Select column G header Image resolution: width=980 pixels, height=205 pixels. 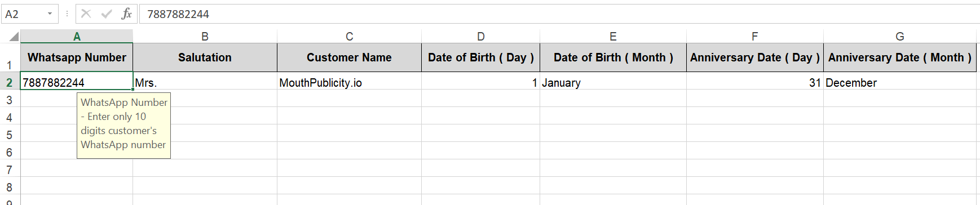(x=900, y=37)
